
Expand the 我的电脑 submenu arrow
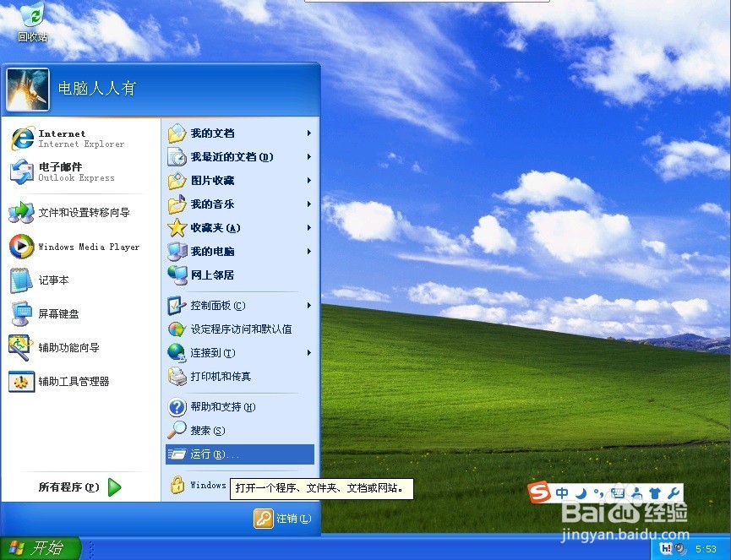[x=308, y=252]
